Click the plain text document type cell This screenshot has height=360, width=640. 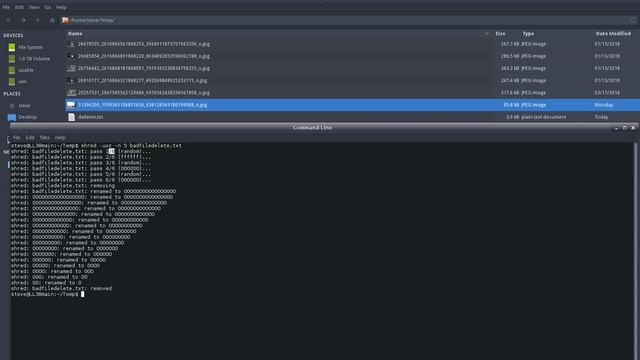pos(544,117)
